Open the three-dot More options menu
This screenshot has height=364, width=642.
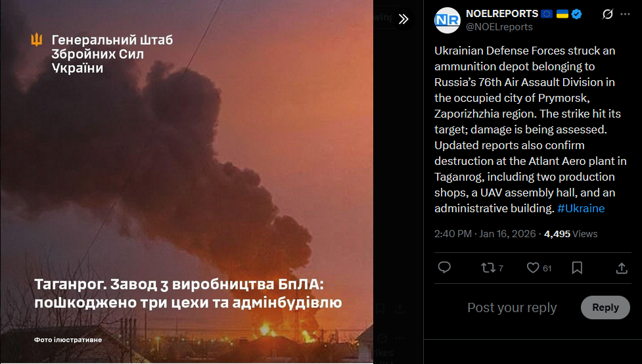point(625,14)
